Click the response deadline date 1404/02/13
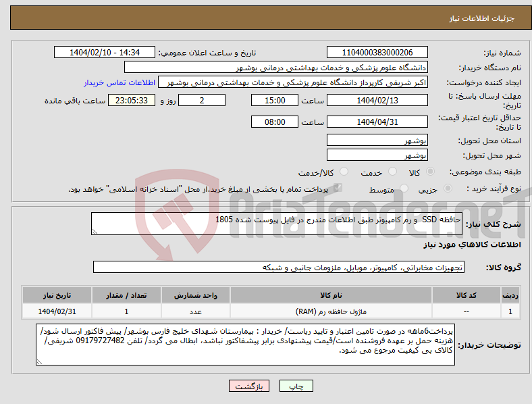 377,100
